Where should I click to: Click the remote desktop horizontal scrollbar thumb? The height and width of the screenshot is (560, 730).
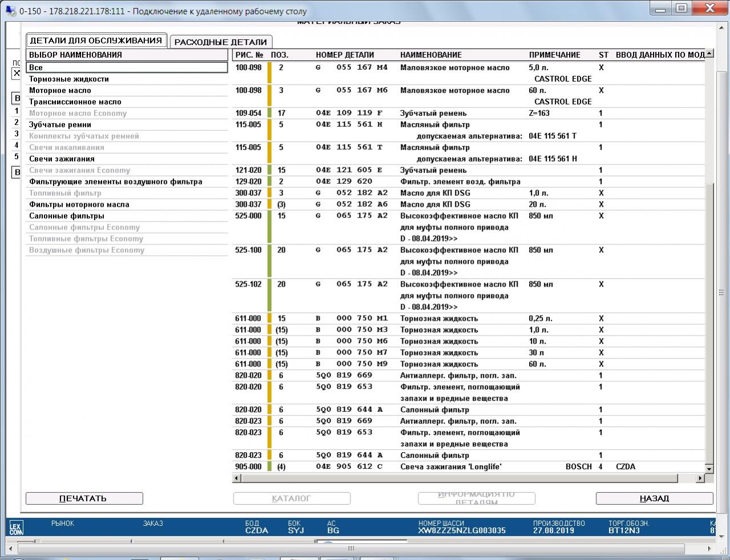click(x=352, y=549)
